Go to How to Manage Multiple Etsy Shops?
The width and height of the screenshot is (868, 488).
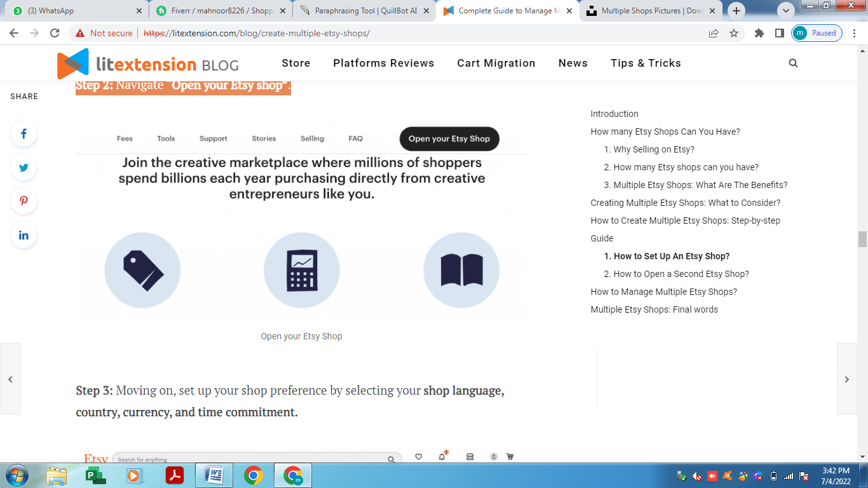(664, 292)
